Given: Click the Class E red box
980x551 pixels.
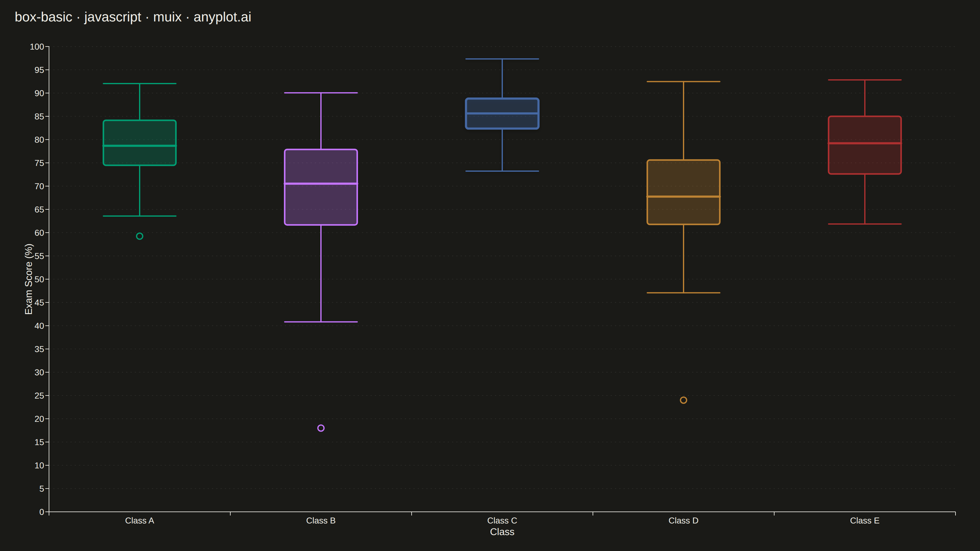Looking at the screenshot, I should click(865, 145).
